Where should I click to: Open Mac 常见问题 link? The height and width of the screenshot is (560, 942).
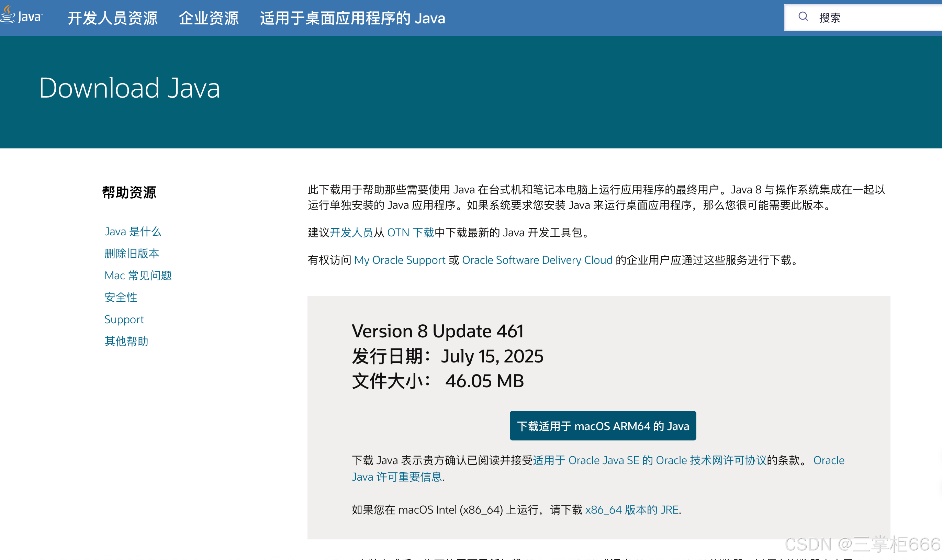(x=138, y=275)
